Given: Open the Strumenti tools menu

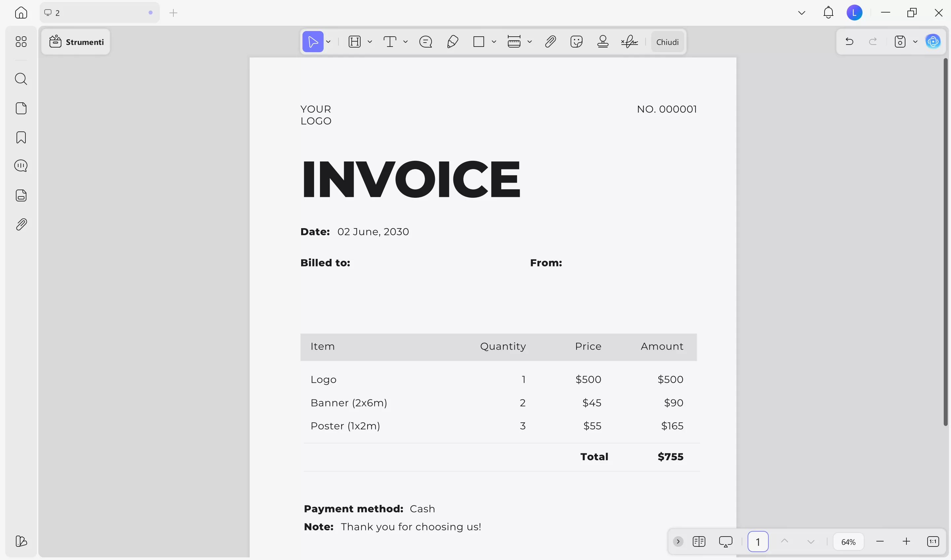Looking at the screenshot, I should [x=76, y=42].
